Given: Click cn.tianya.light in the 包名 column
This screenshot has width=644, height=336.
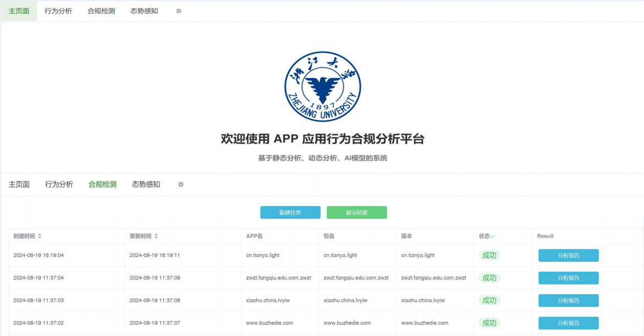Looking at the screenshot, I should coord(340,256).
